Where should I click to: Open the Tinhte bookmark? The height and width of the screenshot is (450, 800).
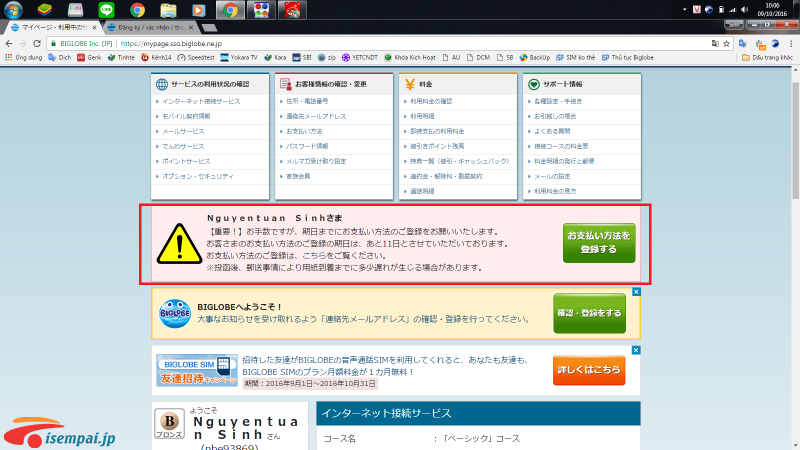[121, 58]
